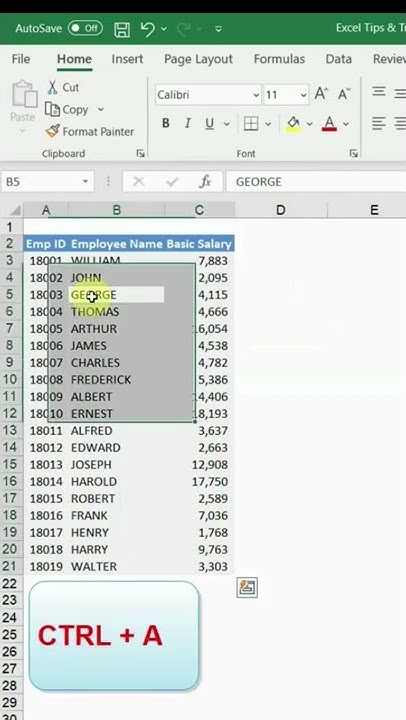Toggle Bold formatting
This screenshot has width=406, height=720.
click(x=166, y=124)
